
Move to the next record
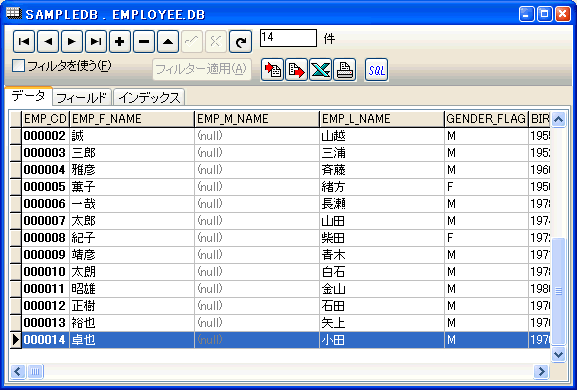click(x=72, y=42)
